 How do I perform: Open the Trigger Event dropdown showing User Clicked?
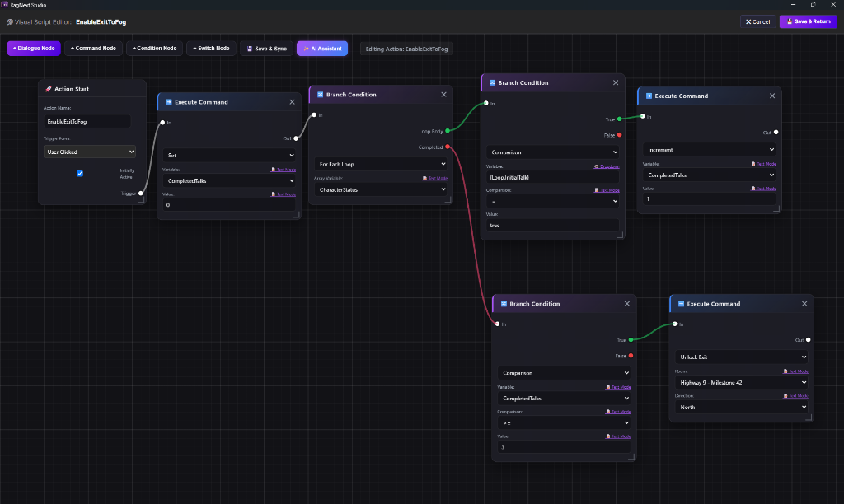point(89,152)
